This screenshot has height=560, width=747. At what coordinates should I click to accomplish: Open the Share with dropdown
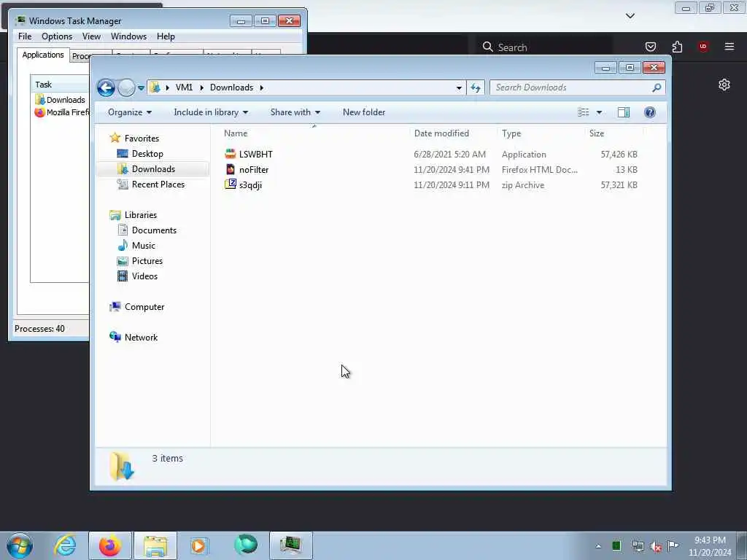(295, 112)
